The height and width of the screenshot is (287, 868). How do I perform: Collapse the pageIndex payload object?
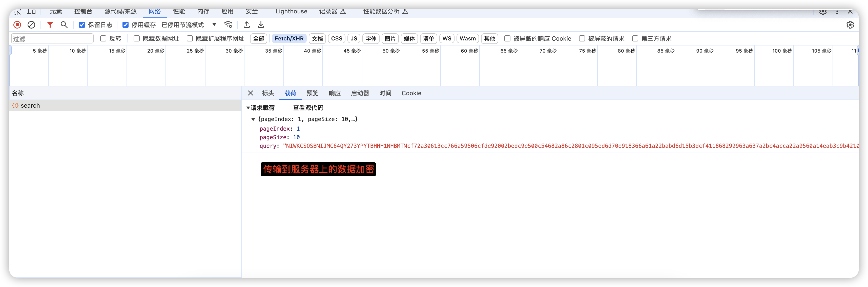(253, 119)
